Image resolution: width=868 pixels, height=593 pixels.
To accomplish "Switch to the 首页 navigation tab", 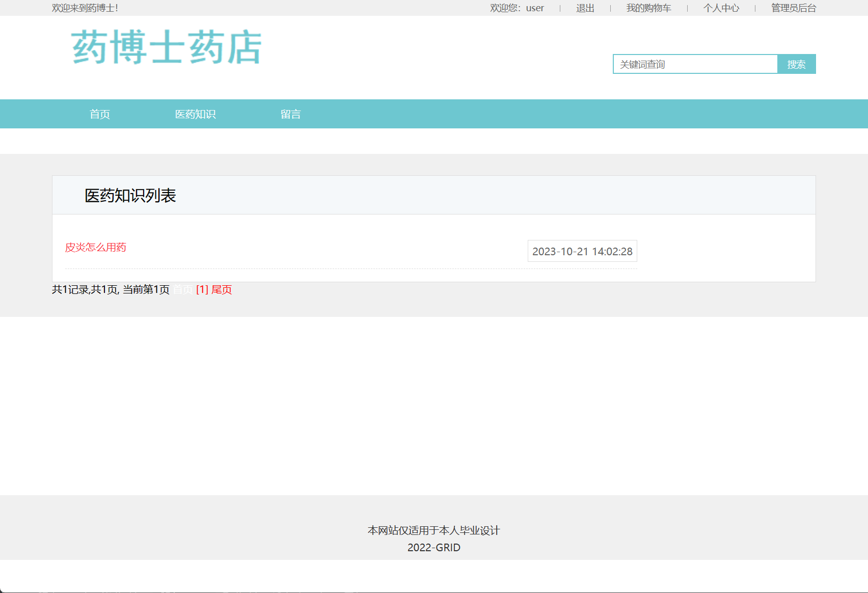I will coord(100,114).
